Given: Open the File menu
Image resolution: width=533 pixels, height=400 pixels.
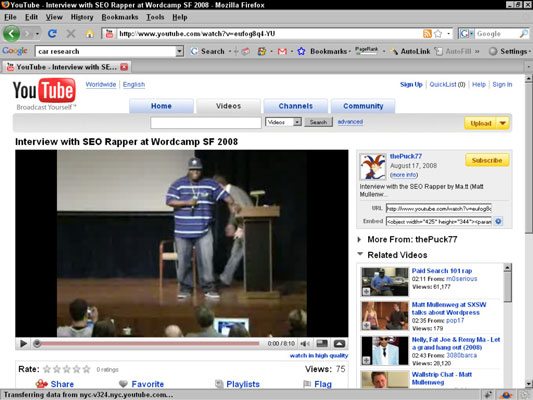Looking at the screenshot, I should click(10, 17).
